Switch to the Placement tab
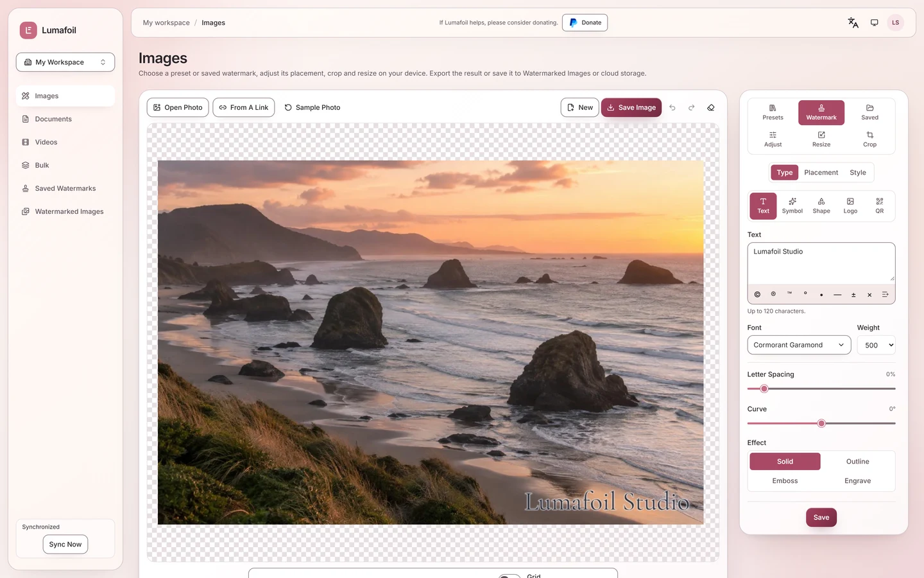This screenshot has height=578, width=924. tap(821, 172)
